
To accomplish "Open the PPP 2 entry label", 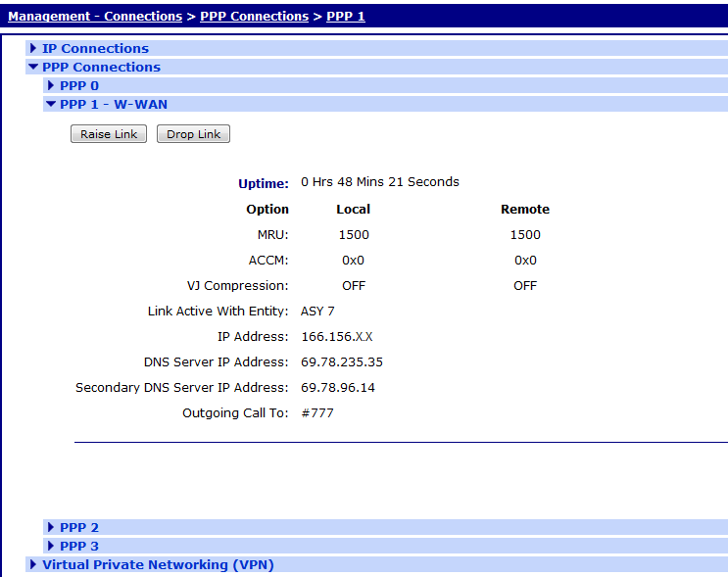I will pyautogui.click(x=79, y=527).
